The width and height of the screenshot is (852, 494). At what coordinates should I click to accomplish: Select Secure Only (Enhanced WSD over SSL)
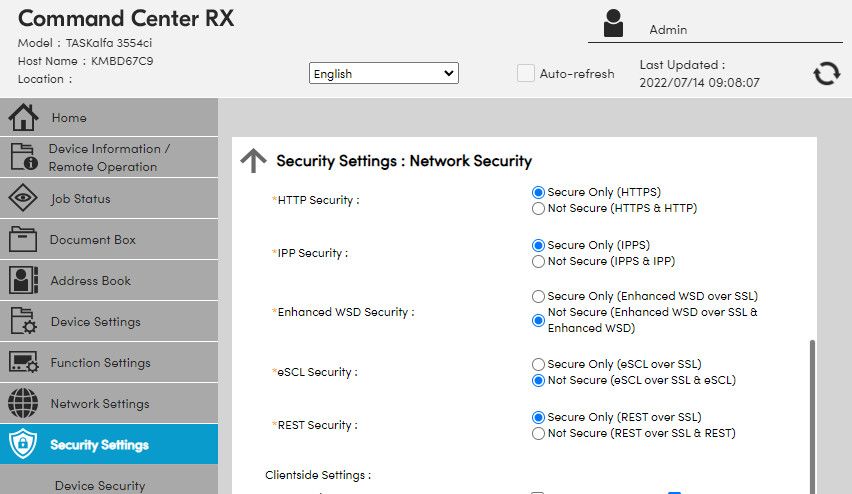coord(538,296)
